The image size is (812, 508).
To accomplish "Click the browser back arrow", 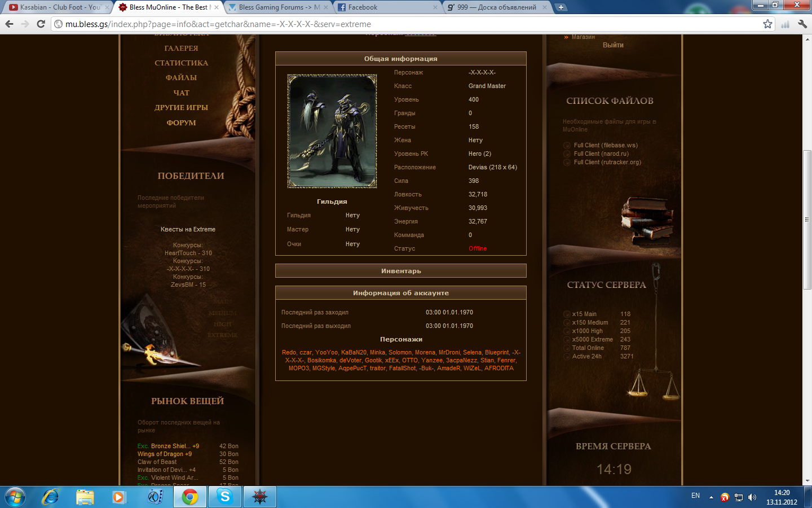I will (x=9, y=24).
